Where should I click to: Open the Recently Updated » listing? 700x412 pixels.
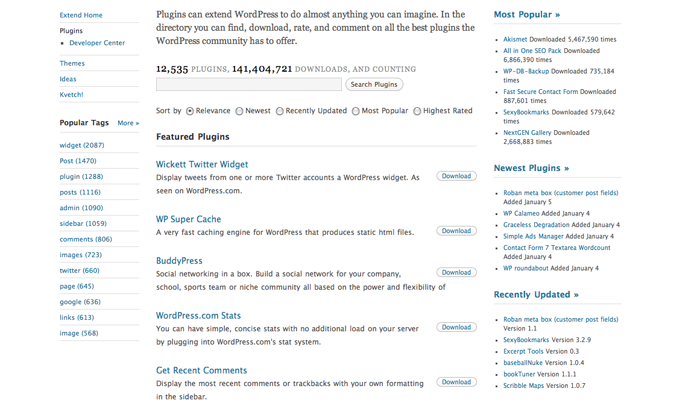(x=536, y=295)
